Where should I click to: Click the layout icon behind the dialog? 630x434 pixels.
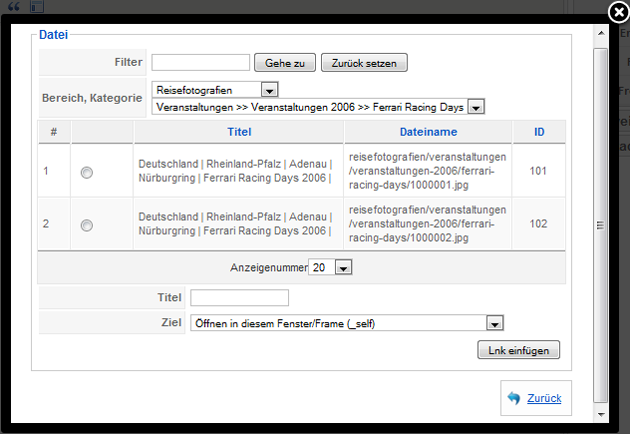click(37, 6)
